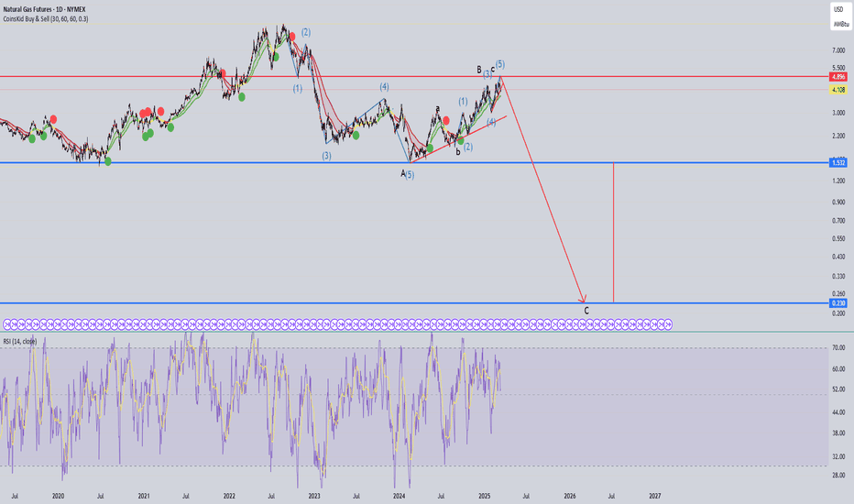Screen dimensions: 854x504
Task: Click the 0.200 price axis value
Action: tap(838, 313)
